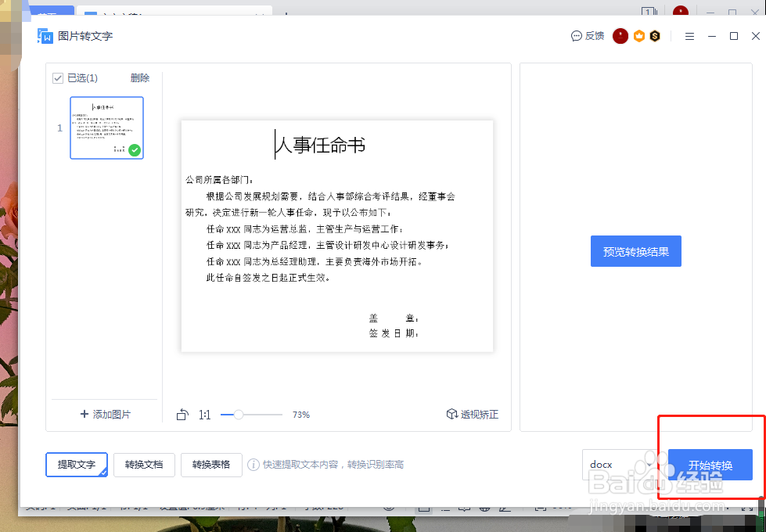Click 删除 to delete selected image

(x=140, y=78)
